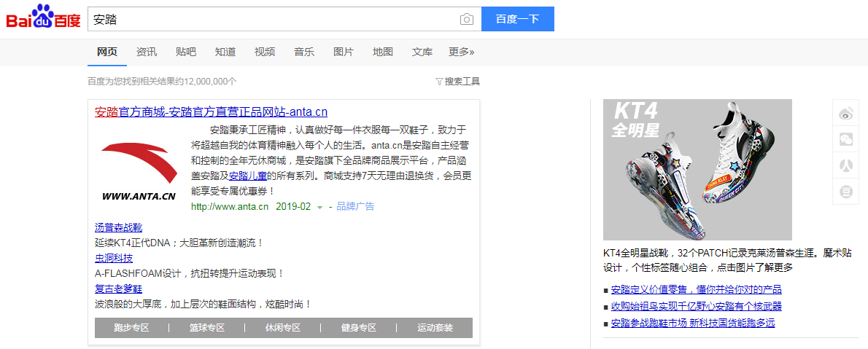Click the Renren share icon
This screenshot has height=349, width=868.
click(x=846, y=165)
